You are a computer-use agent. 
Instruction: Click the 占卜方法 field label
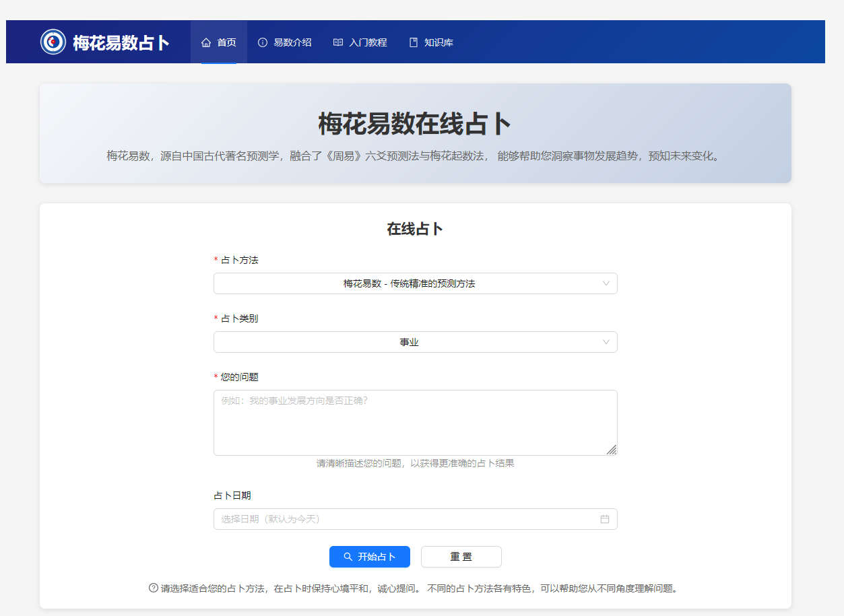click(x=239, y=260)
